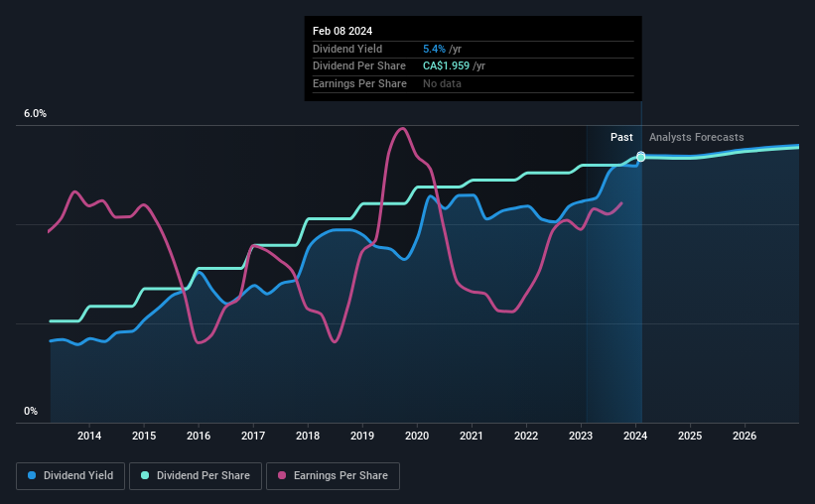Click the Past label on chart
Image resolution: width=815 pixels, height=504 pixels.
[621, 137]
